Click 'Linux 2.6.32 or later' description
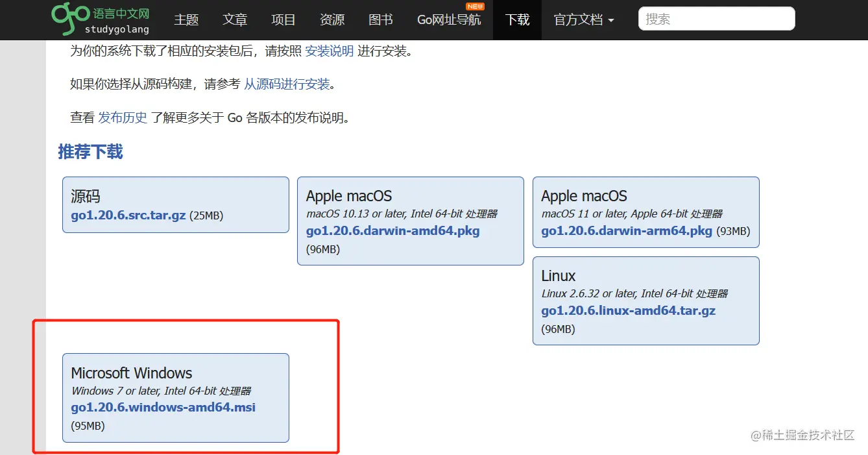 tap(634, 293)
